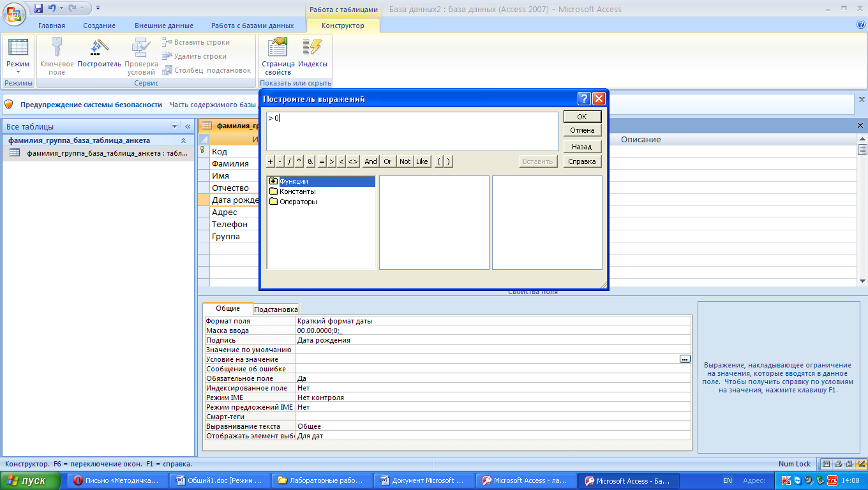The height and width of the screenshot is (490, 868).
Task: Collapse the navigation pane with double chevron
Action: tap(188, 126)
